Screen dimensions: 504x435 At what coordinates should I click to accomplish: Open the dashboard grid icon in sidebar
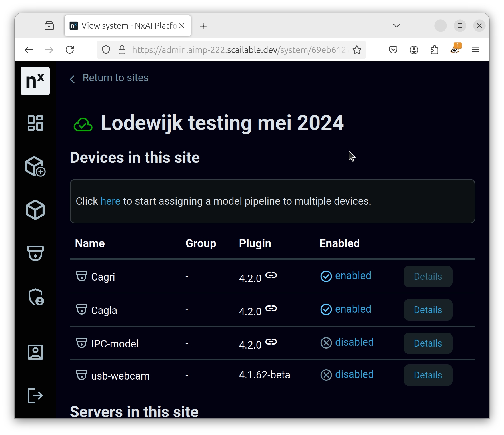[35, 123]
